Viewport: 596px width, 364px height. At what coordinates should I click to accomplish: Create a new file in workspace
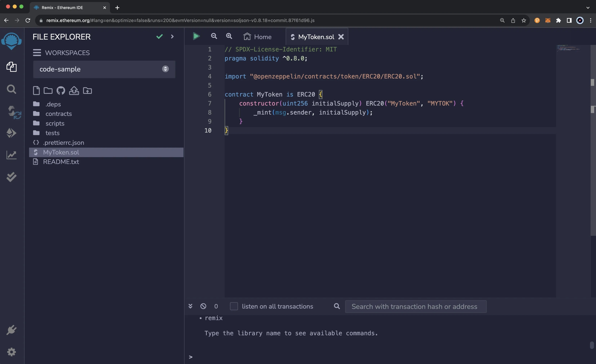coord(36,90)
